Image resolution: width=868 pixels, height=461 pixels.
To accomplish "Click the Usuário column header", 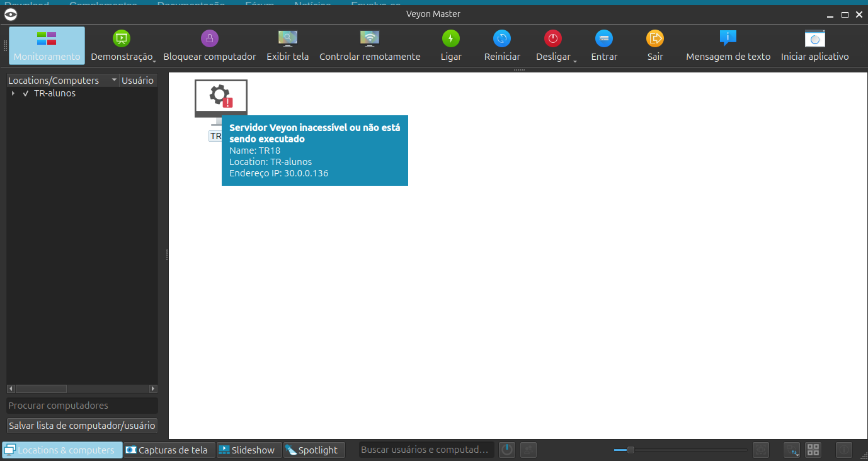I will pyautogui.click(x=137, y=81).
